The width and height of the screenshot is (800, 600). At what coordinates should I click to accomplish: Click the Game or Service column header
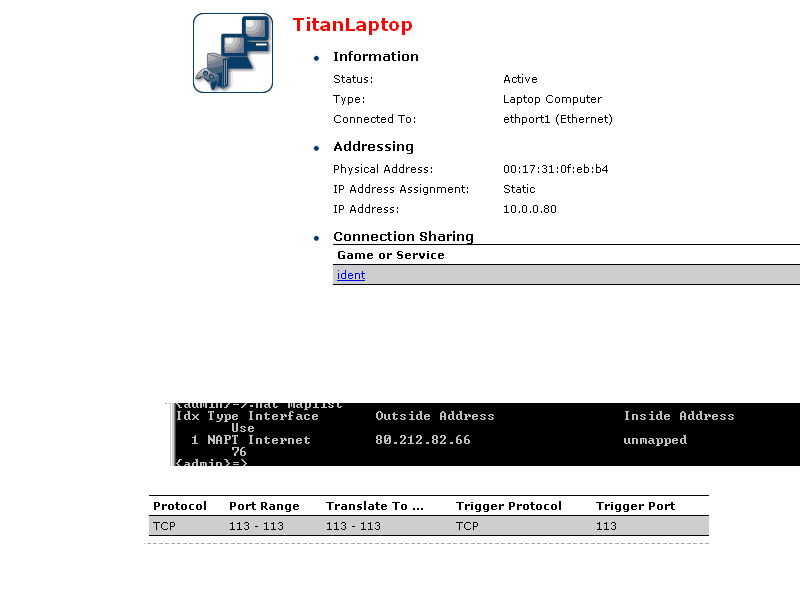(x=391, y=255)
